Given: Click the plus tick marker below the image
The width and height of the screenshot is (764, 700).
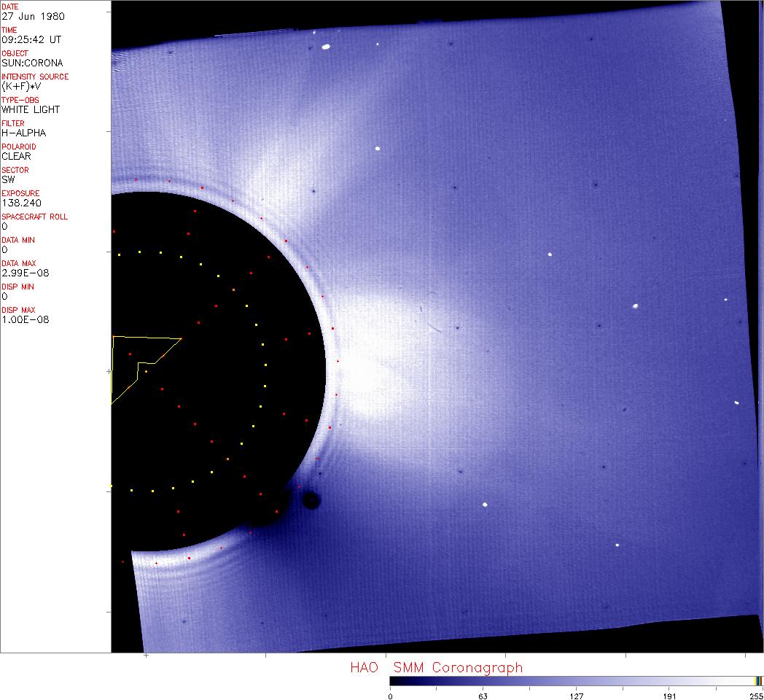Looking at the screenshot, I should (x=147, y=656).
